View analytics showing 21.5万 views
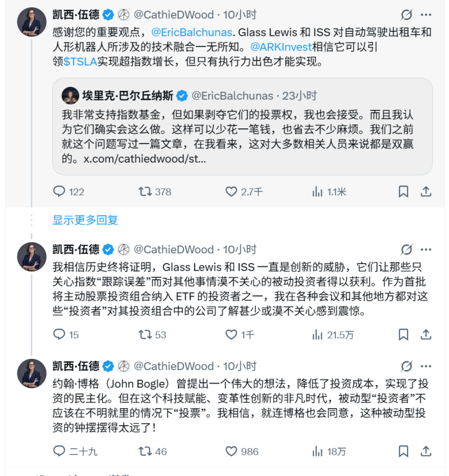The width and height of the screenshot is (449, 476). [318, 335]
